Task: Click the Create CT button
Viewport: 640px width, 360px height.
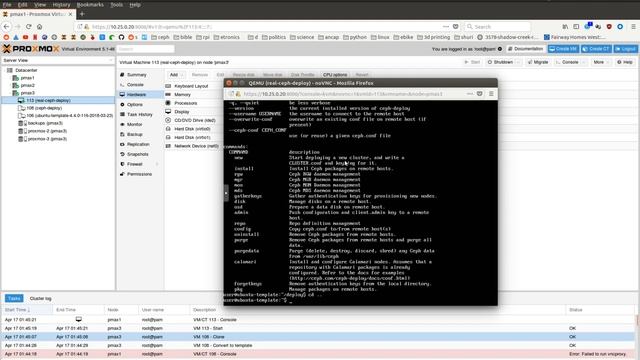Action: click(x=596, y=49)
